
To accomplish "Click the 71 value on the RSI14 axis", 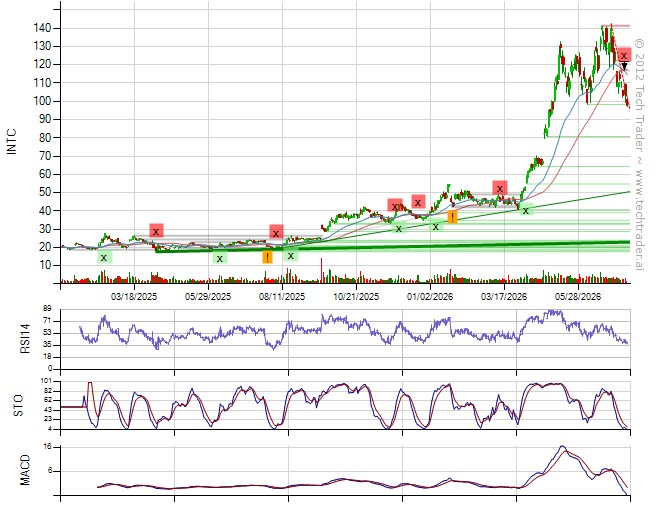I will [x=47, y=321].
